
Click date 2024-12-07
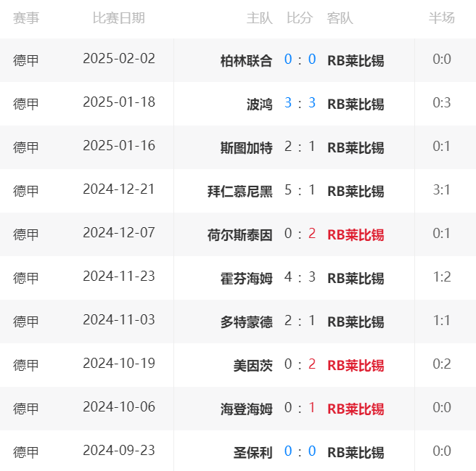tap(119, 233)
